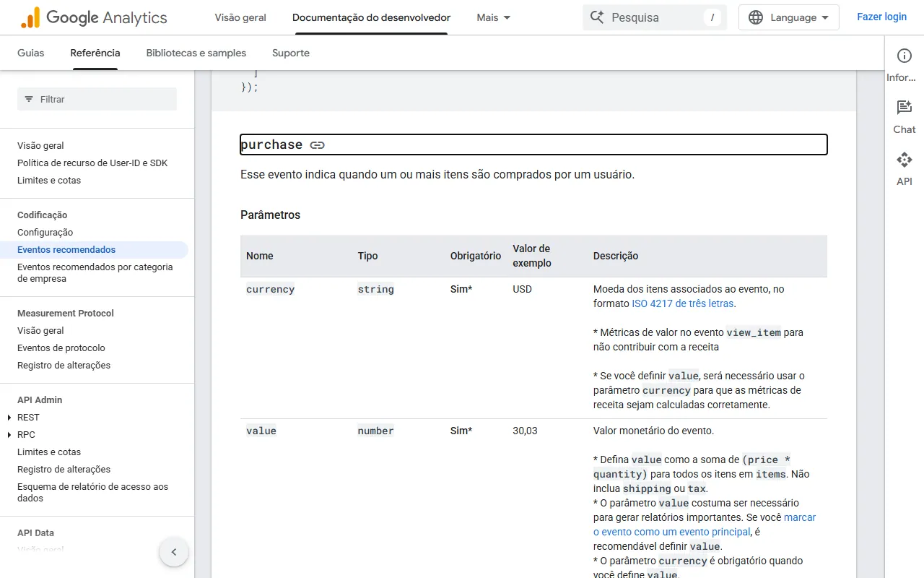
Task: Open ISO 4217 de três letras link
Action: click(x=683, y=303)
